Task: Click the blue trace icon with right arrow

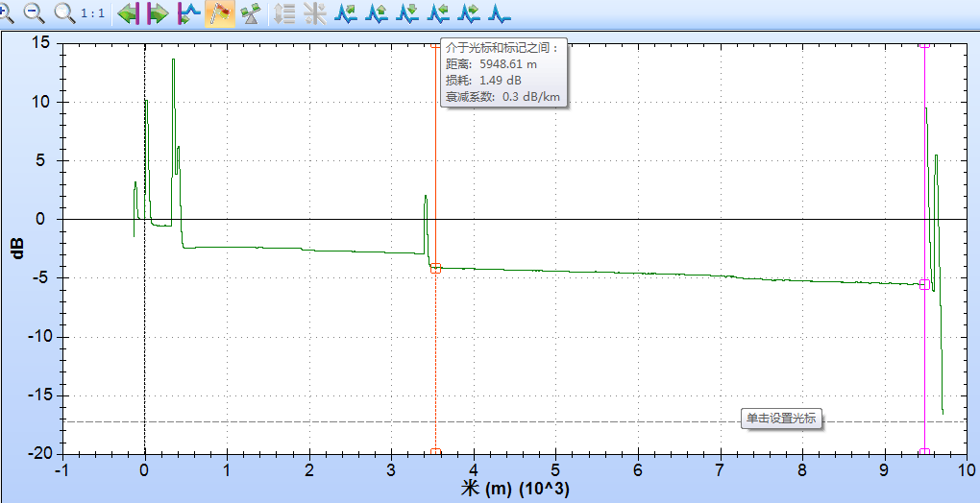Action: [x=469, y=13]
